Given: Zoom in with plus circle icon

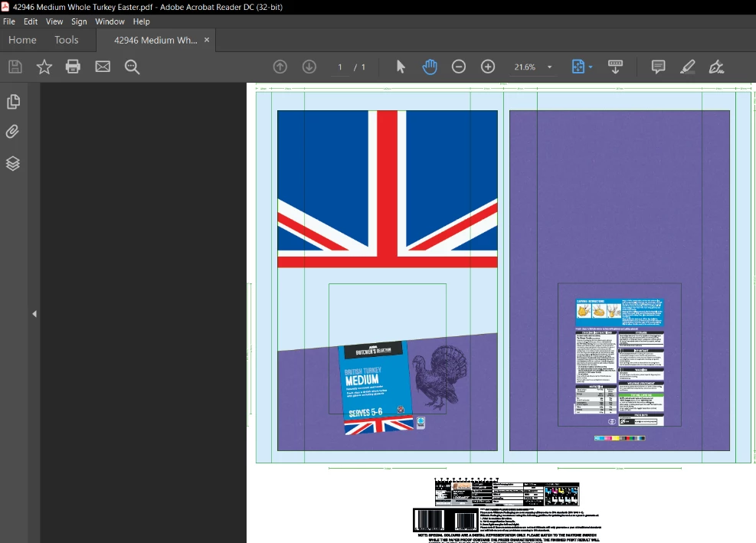Looking at the screenshot, I should 488,67.
